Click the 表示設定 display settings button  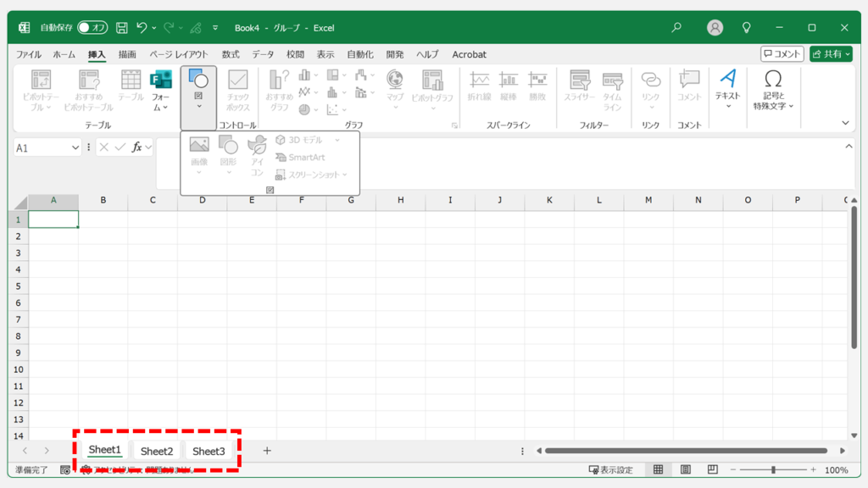point(610,469)
